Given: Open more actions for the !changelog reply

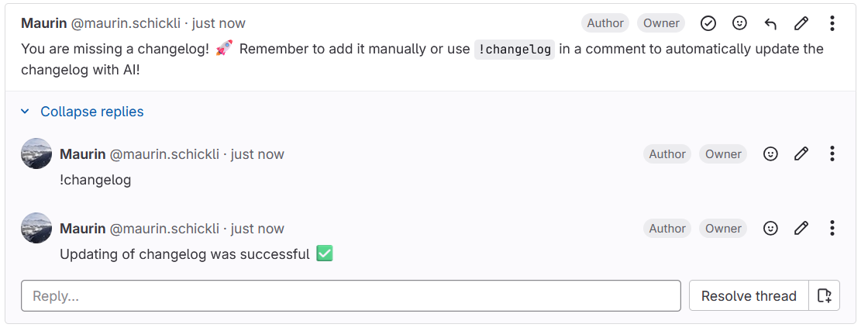Looking at the screenshot, I should [832, 153].
